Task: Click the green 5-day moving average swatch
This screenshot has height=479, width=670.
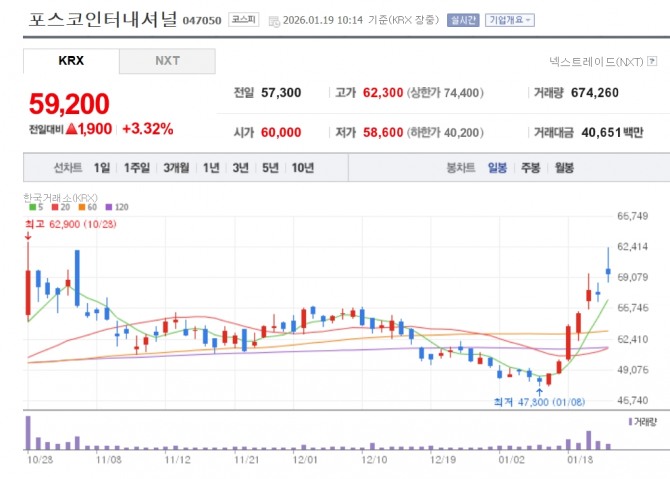Action: tap(32, 207)
